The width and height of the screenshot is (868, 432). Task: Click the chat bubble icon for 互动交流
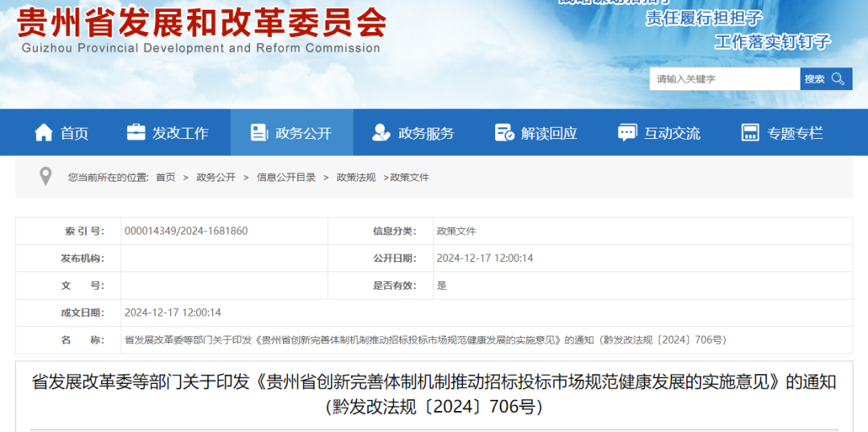pyautogui.click(x=627, y=132)
